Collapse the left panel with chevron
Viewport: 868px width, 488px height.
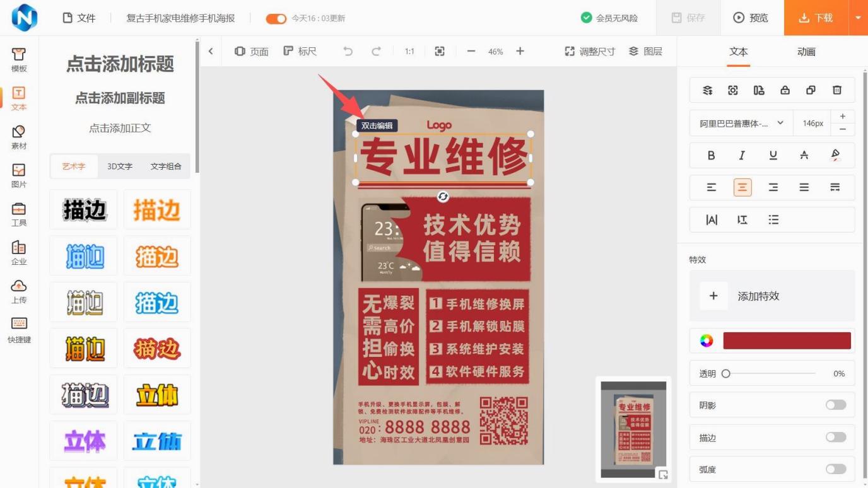click(211, 51)
